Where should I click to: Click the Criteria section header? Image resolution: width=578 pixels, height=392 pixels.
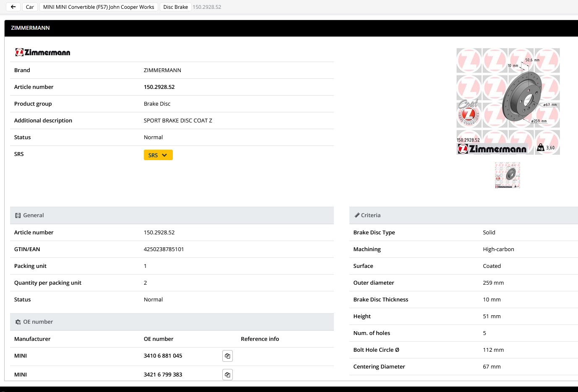click(x=463, y=215)
